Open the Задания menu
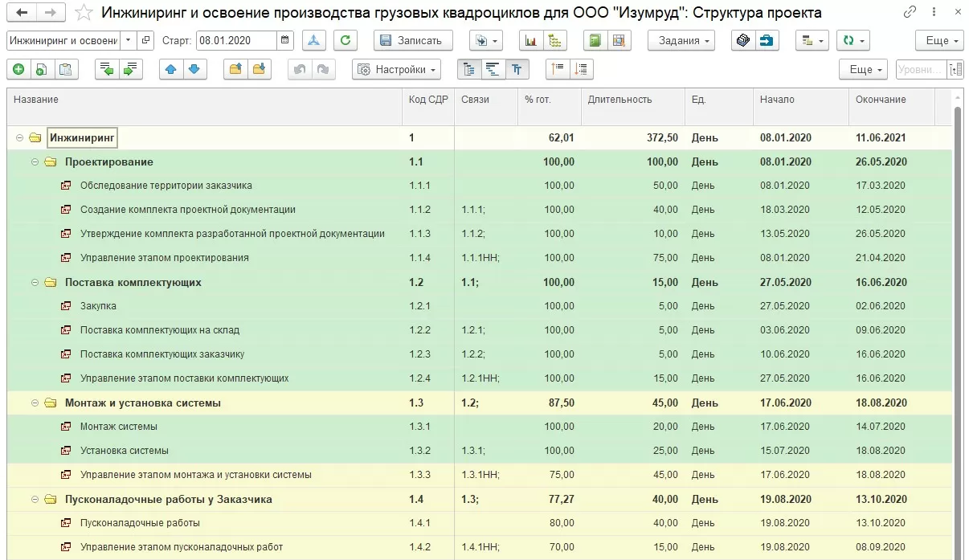 (x=681, y=41)
